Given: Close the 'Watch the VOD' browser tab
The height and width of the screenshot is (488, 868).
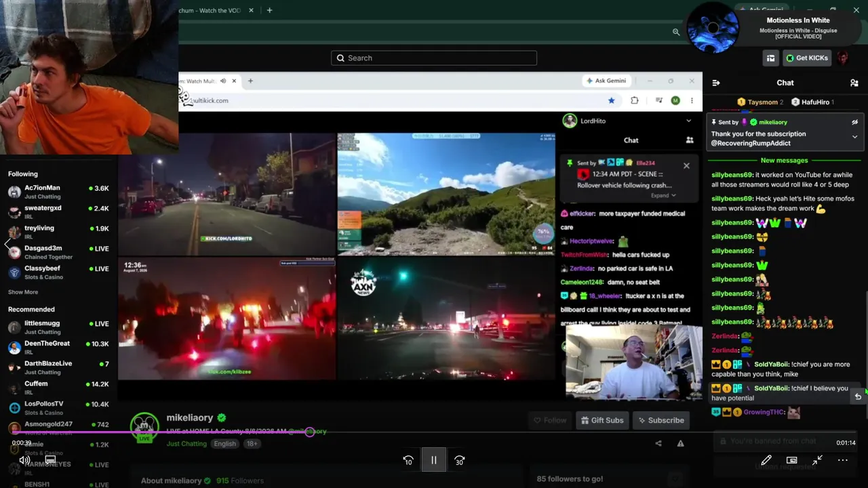Looking at the screenshot, I should coord(251,10).
